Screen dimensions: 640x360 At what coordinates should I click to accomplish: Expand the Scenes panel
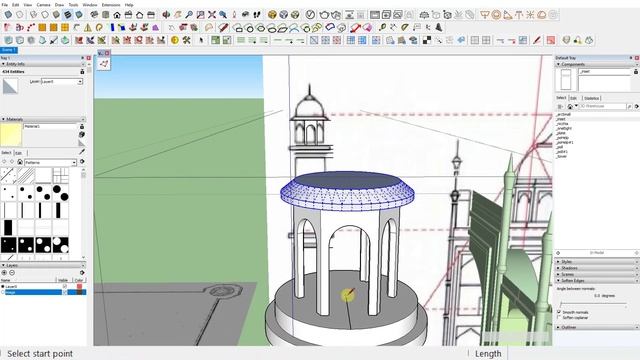(559, 274)
